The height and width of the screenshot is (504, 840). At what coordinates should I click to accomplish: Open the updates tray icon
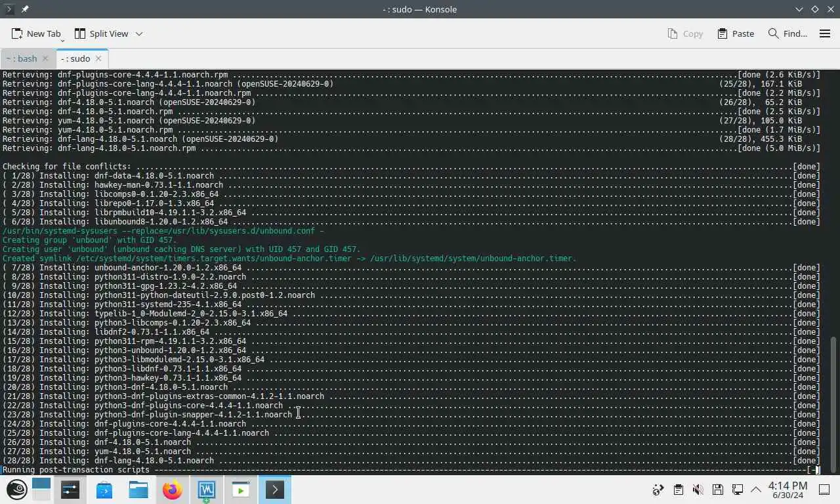pyautogui.click(x=658, y=490)
